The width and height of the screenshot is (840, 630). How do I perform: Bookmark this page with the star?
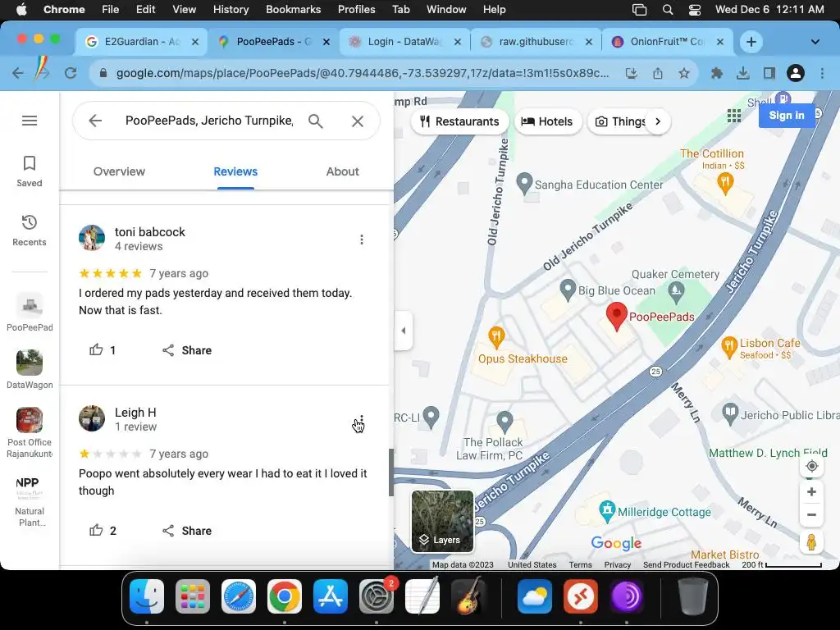[x=683, y=73]
